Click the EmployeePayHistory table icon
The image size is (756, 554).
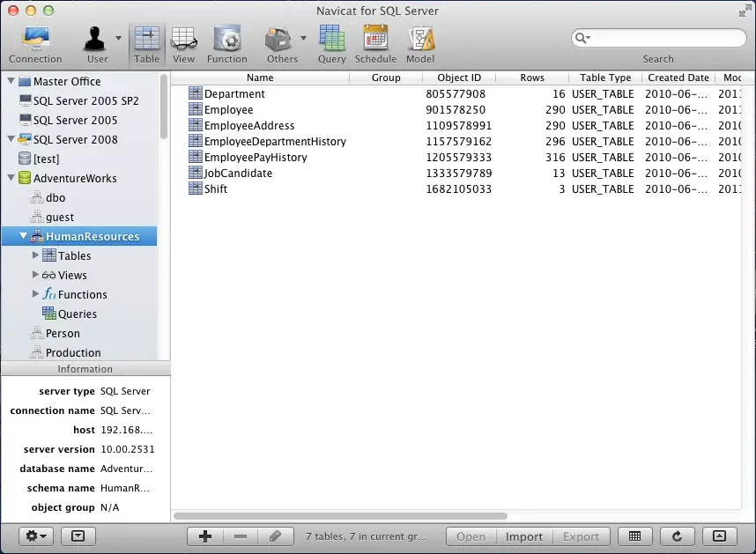coord(196,157)
